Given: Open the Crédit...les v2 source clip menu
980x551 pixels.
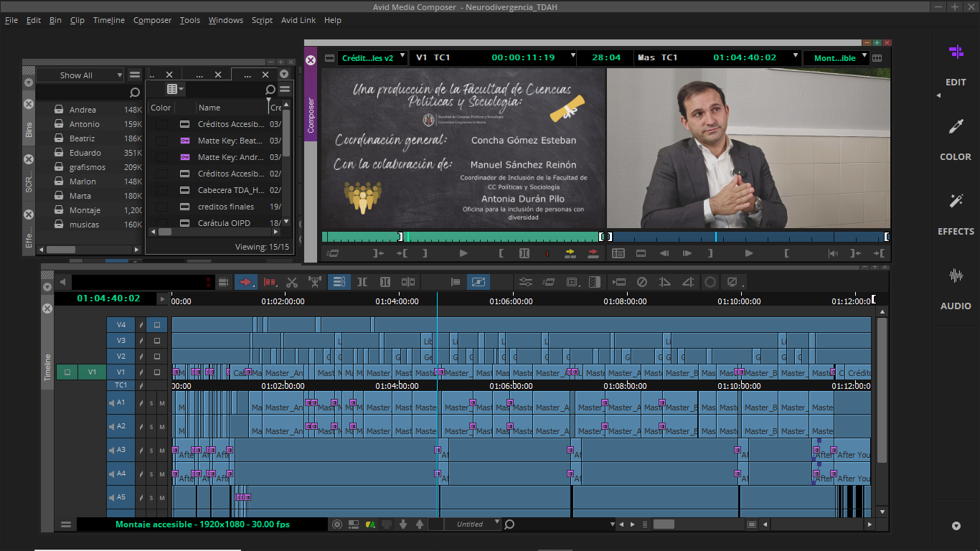Looking at the screenshot, I should [x=372, y=58].
